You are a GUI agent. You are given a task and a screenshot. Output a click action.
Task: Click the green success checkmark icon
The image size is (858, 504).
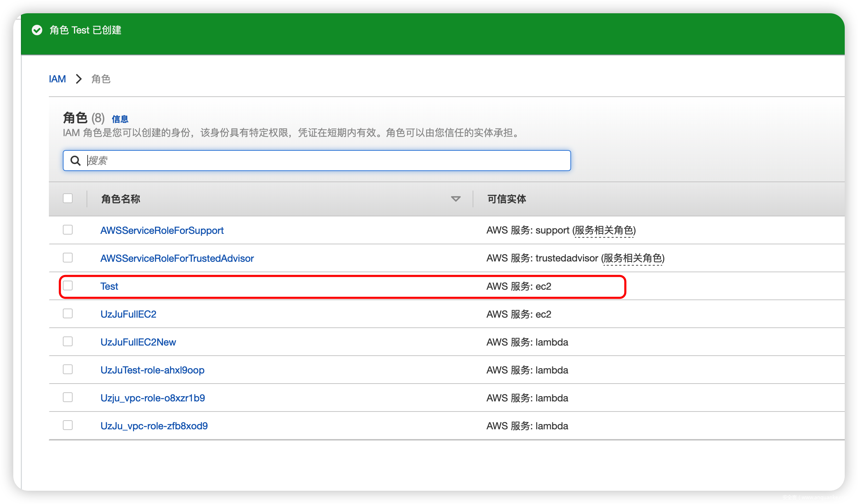[37, 30]
